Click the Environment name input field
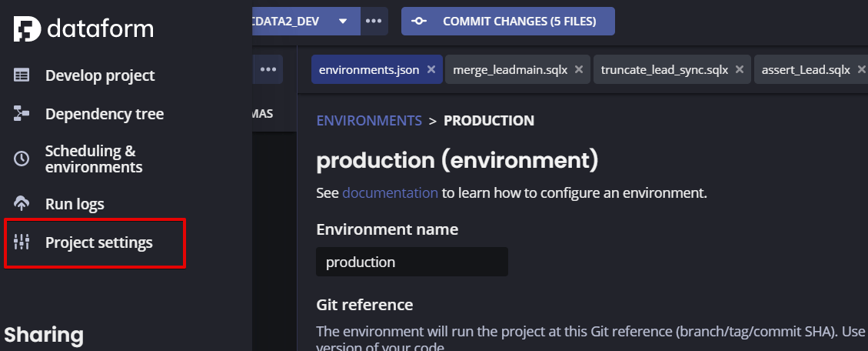 pos(412,262)
